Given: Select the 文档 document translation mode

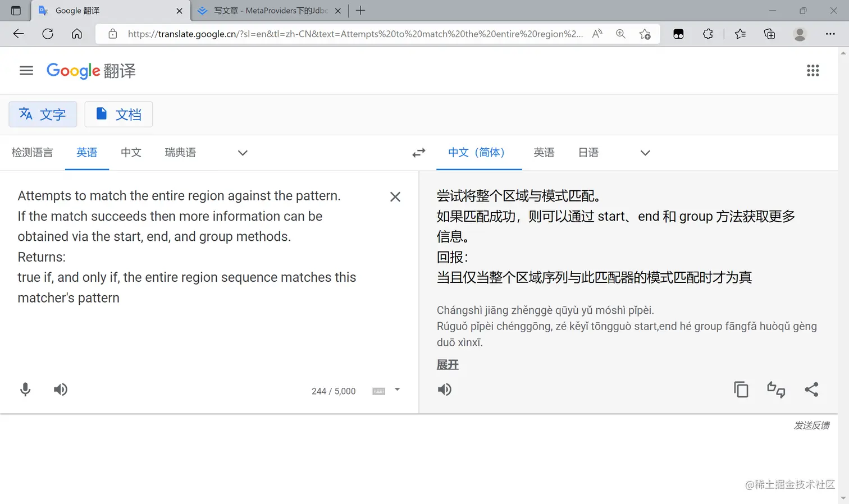Looking at the screenshot, I should click(x=118, y=114).
